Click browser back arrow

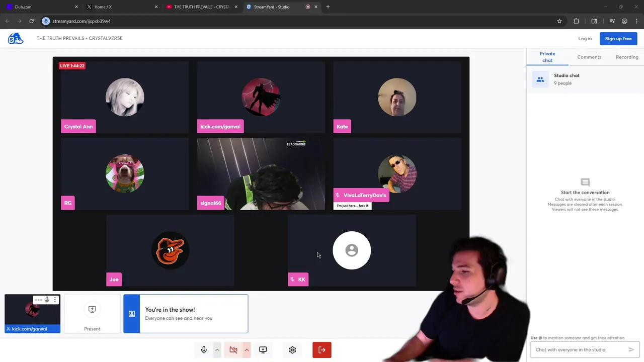coord(7,21)
